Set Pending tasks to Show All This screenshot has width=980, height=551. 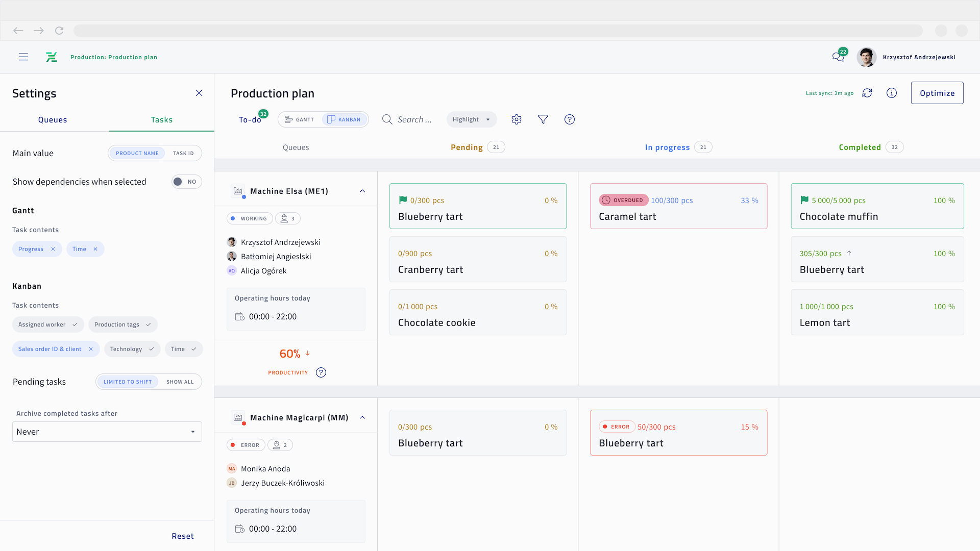[x=180, y=381]
